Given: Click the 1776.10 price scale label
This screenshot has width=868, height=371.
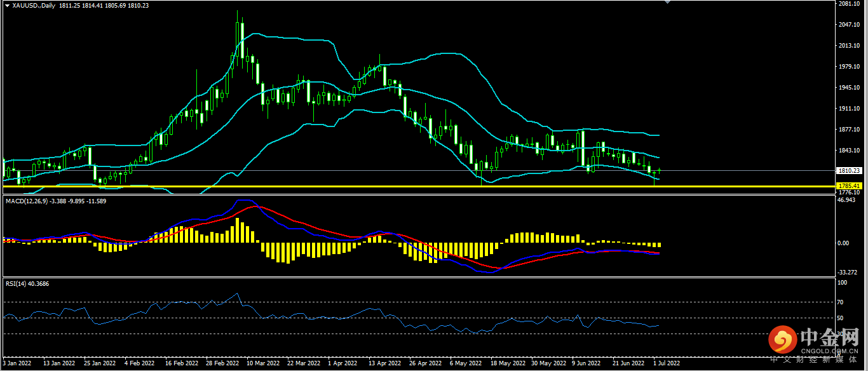Looking at the screenshot, I should click(x=849, y=192).
